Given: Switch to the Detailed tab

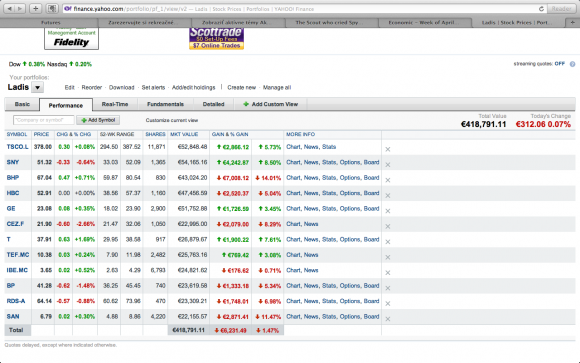Looking at the screenshot, I should click(213, 104).
